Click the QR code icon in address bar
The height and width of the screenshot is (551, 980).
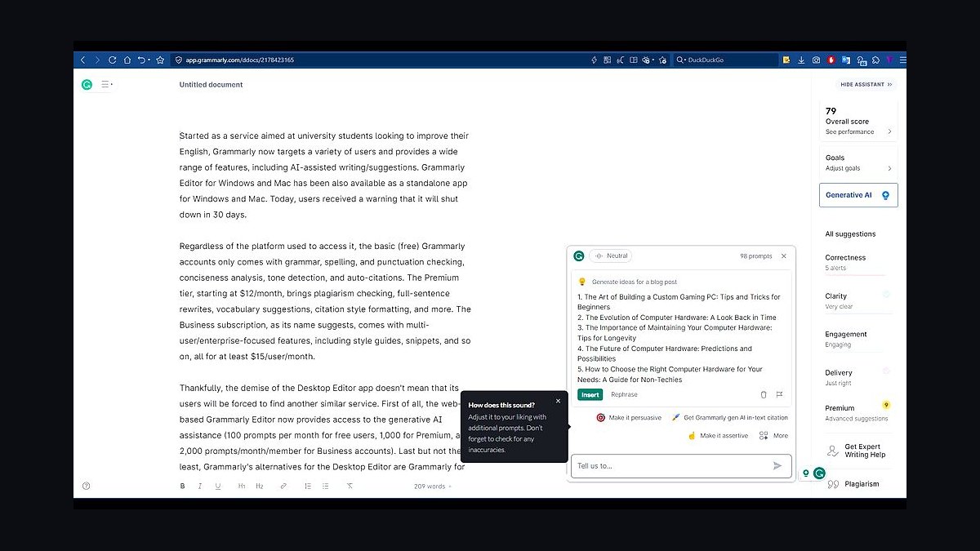coord(607,60)
